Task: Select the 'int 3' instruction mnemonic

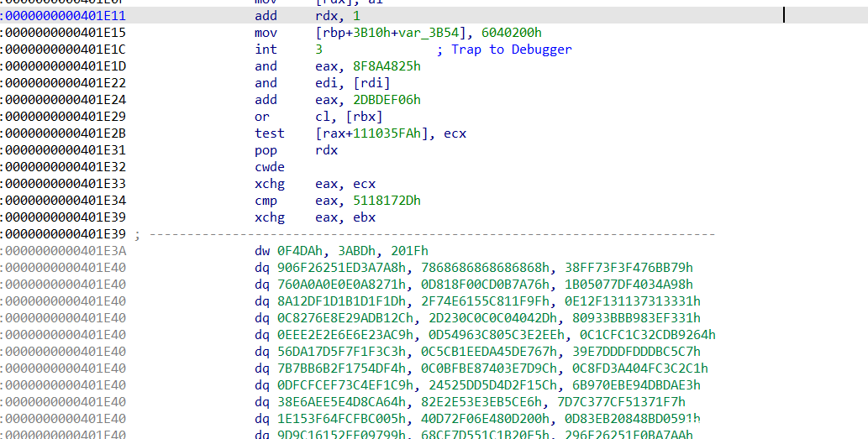Action: pyautogui.click(x=265, y=50)
